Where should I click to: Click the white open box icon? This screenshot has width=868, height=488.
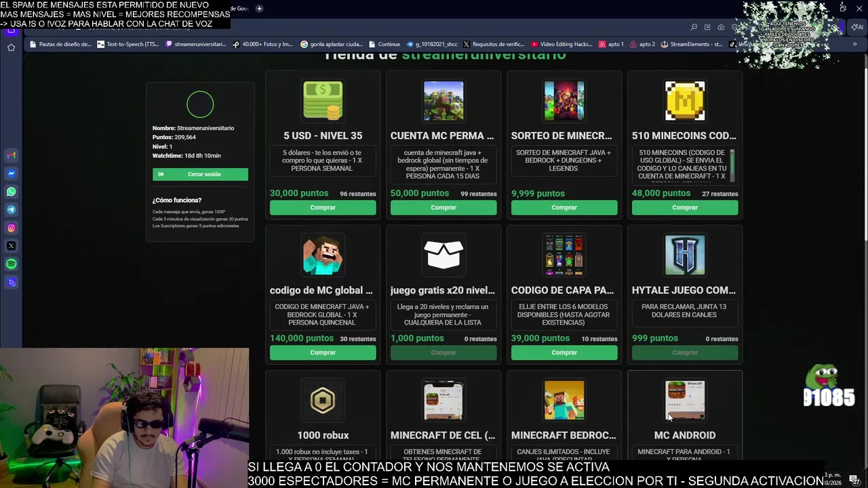click(443, 256)
